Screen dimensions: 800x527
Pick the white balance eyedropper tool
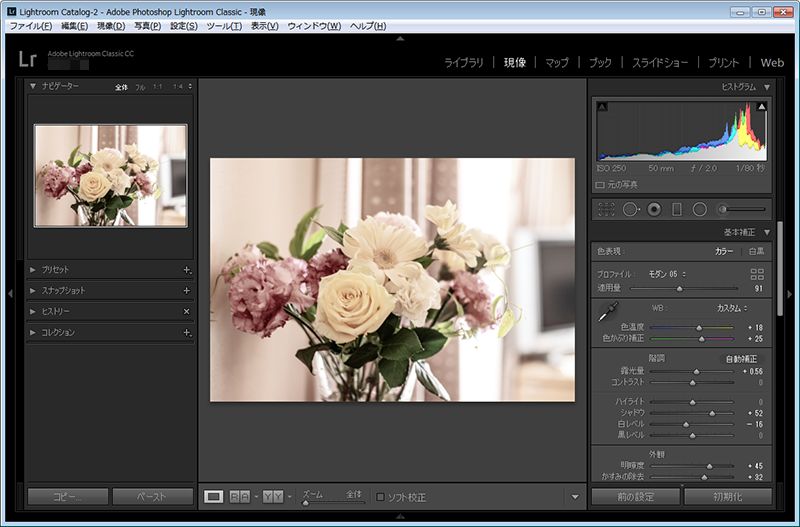(606, 312)
